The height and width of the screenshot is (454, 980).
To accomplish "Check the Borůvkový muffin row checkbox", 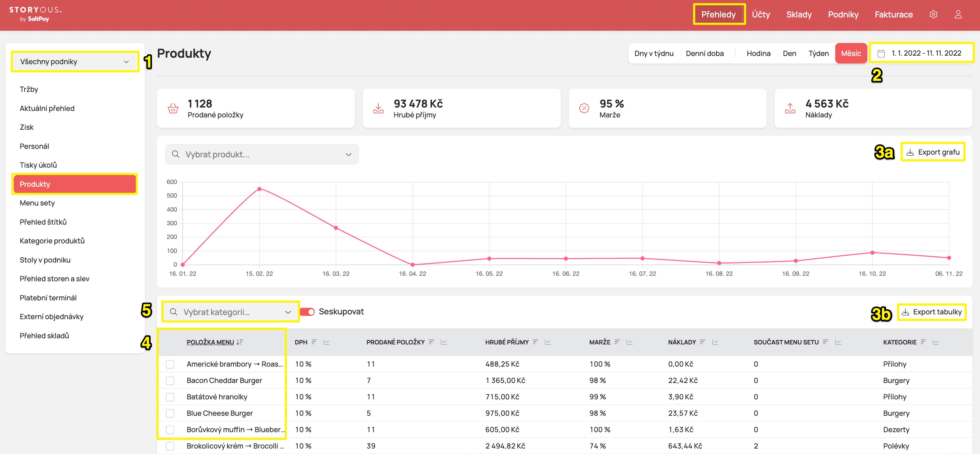I will pos(170,430).
